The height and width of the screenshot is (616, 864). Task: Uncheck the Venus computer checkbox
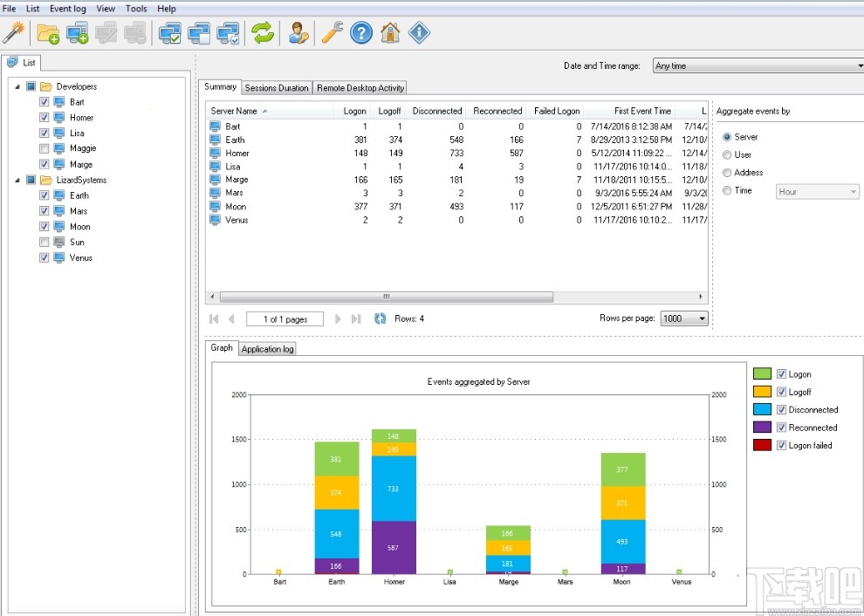click(44, 257)
